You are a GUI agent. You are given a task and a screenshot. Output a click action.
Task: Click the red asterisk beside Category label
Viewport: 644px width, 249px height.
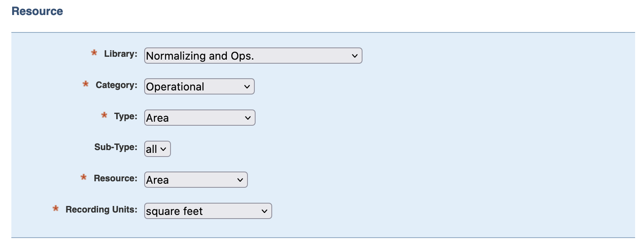pos(85,84)
